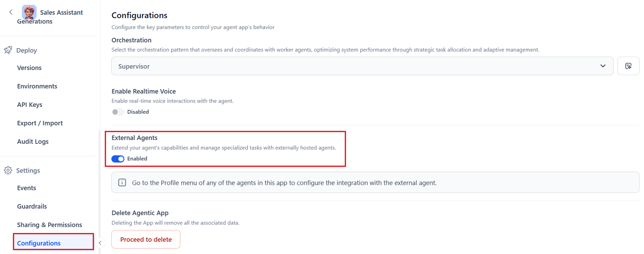
Task: Open the Supervisor orchestration dropdown
Action: point(362,66)
